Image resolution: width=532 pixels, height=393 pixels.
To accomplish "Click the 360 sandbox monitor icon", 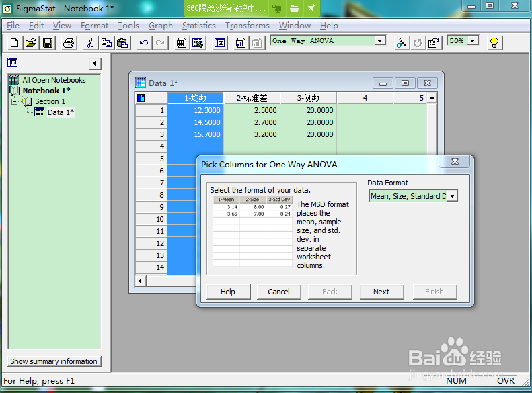I will (x=277, y=8).
